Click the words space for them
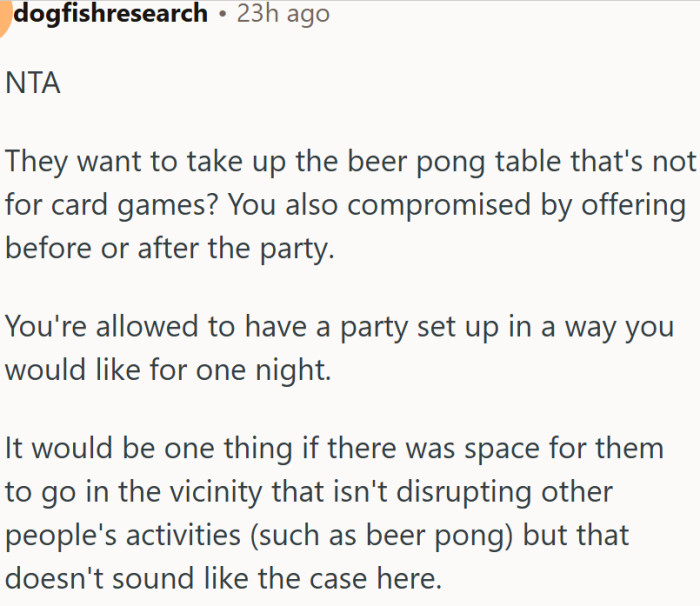This screenshot has height=606, width=700. pyautogui.click(x=564, y=448)
